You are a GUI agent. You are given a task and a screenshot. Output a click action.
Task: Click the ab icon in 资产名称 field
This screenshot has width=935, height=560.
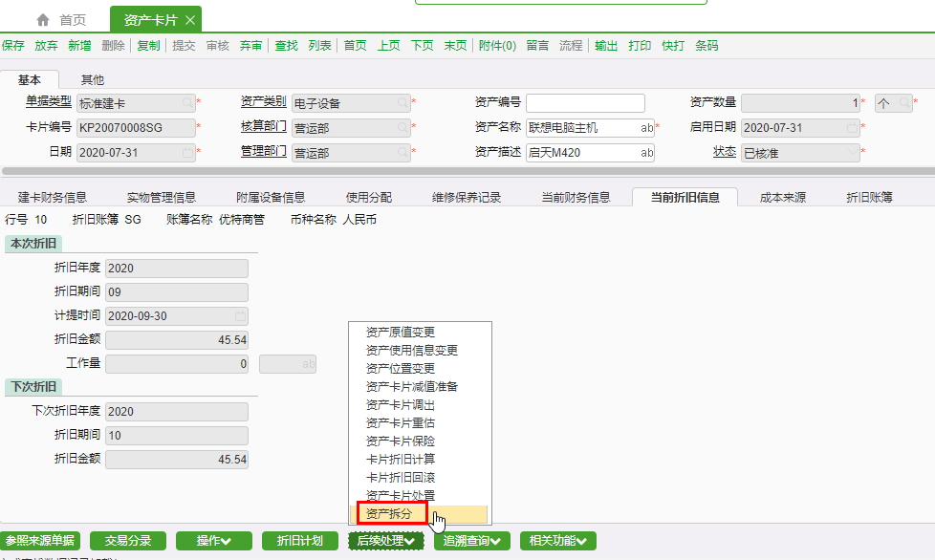click(646, 128)
